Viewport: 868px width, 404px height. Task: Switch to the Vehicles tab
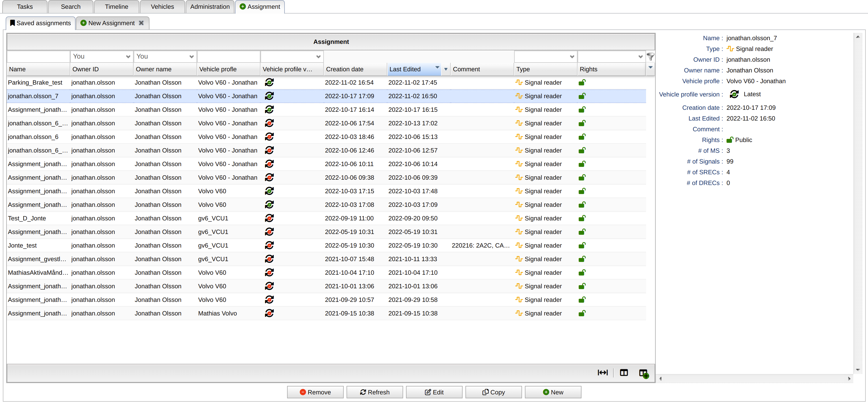162,7
